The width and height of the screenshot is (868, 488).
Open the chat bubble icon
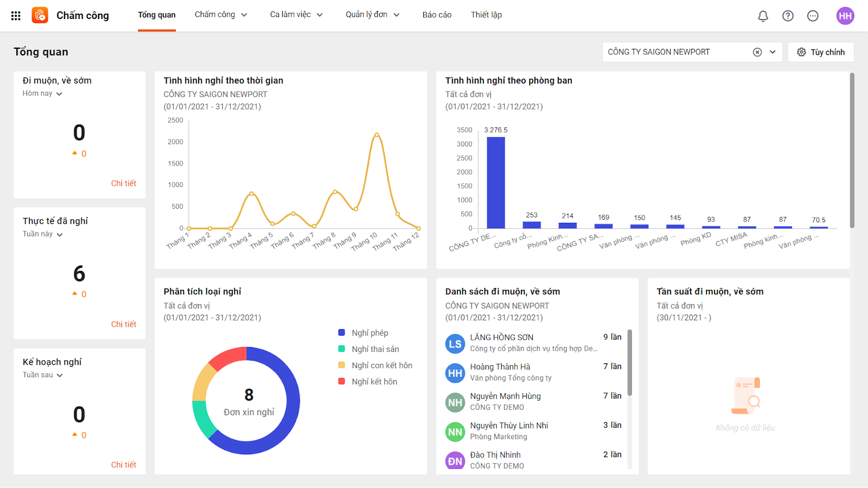pyautogui.click(x=813, y=16)
